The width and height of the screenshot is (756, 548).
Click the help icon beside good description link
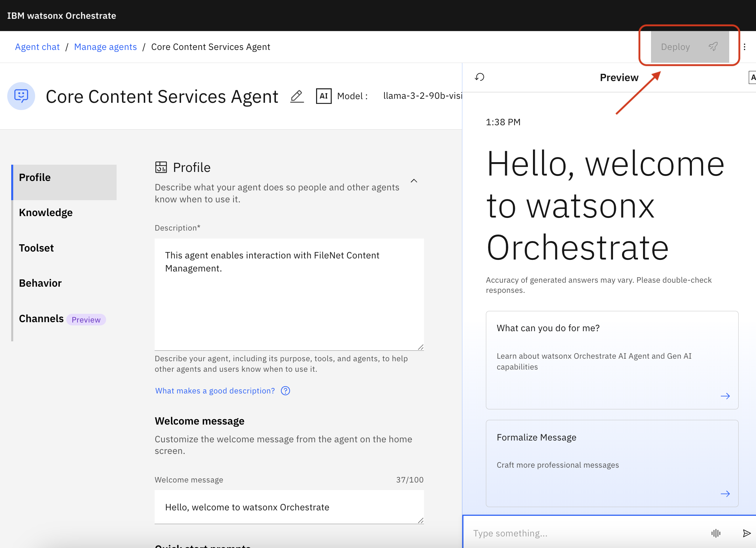coord(285,391)
